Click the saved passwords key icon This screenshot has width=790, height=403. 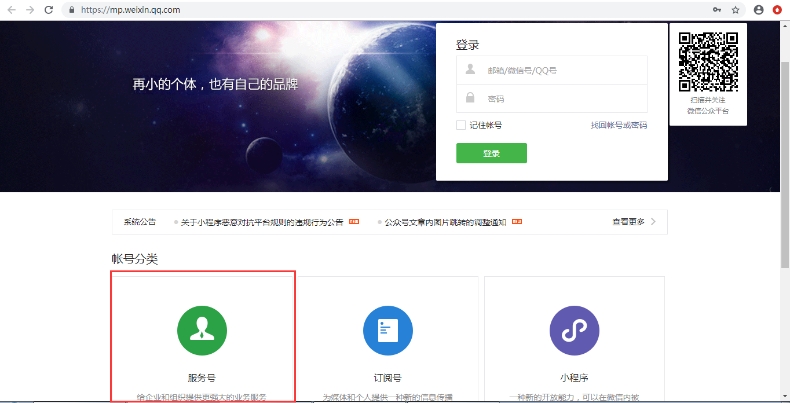pos(716,9)
